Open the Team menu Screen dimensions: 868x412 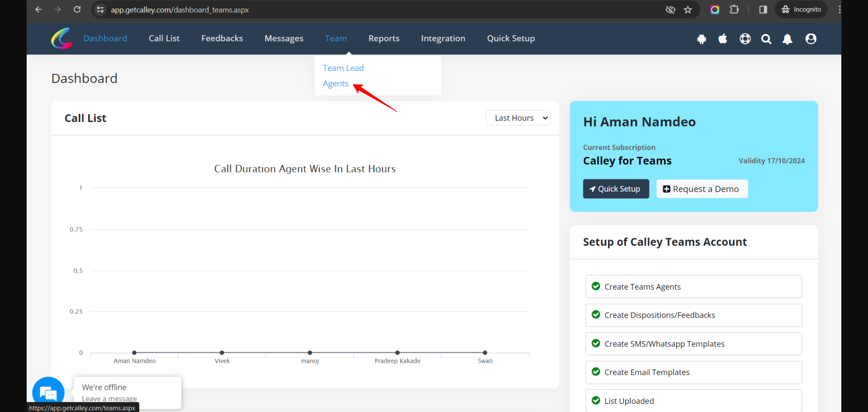click(x=336, y=38)
